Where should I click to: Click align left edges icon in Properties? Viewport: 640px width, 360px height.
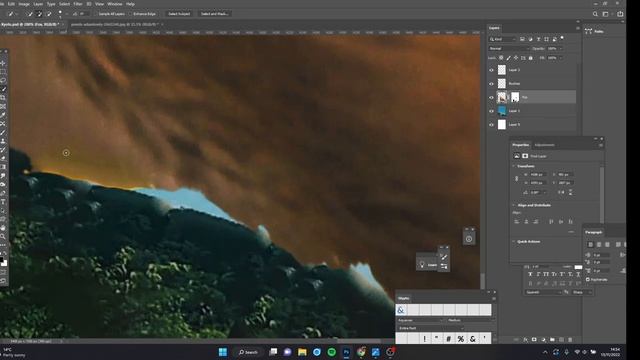point(517,222)
